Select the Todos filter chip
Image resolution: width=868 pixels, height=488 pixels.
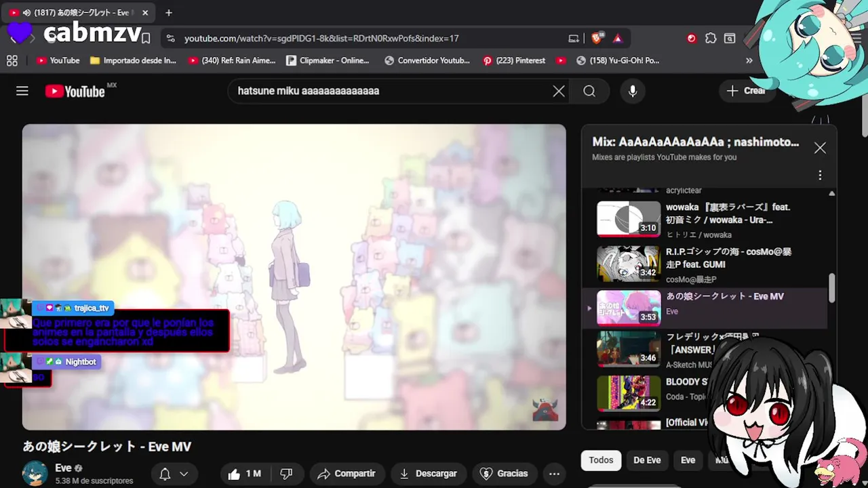(601, 460)
